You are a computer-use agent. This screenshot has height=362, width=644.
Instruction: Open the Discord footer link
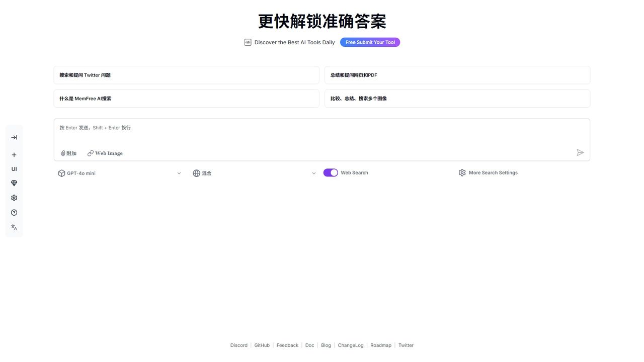pyautogui.click(x=239, y=345)
